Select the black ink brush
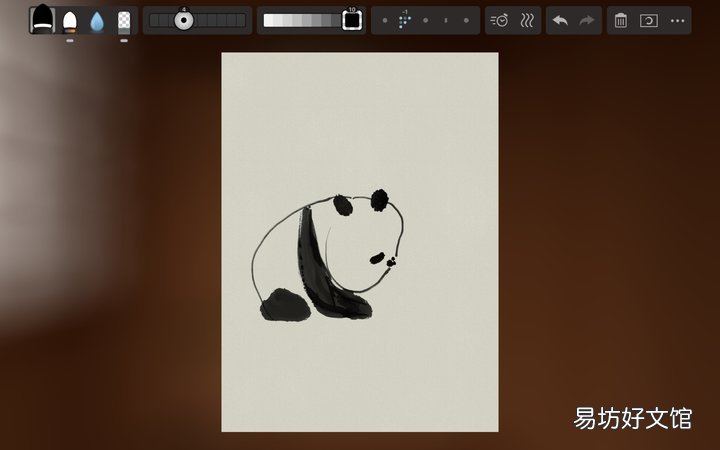 coord(43,20)
